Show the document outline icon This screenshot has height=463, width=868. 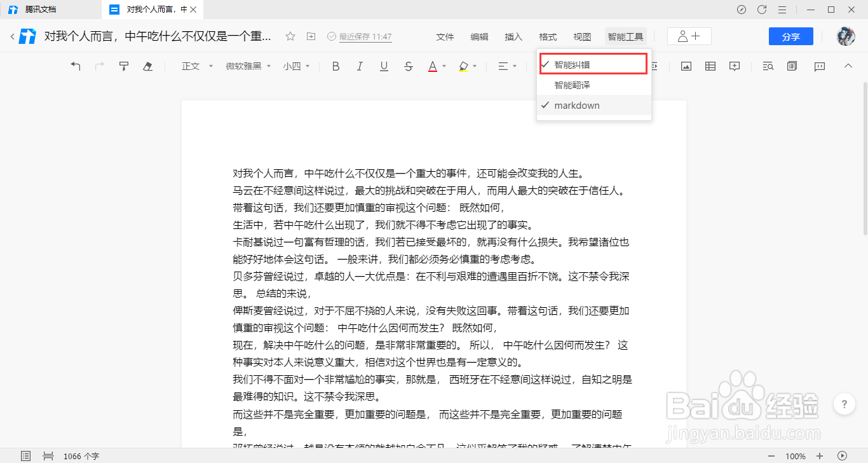tap(26, 456)
